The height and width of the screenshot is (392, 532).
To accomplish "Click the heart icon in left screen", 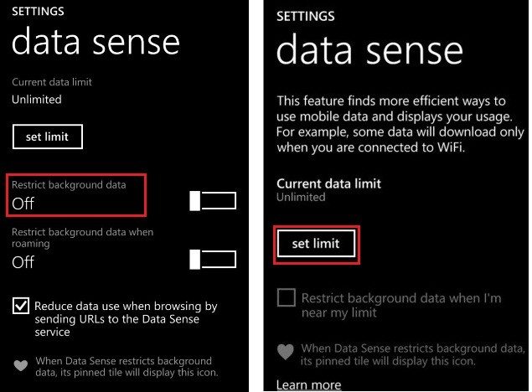I will (x=21, y=365).
